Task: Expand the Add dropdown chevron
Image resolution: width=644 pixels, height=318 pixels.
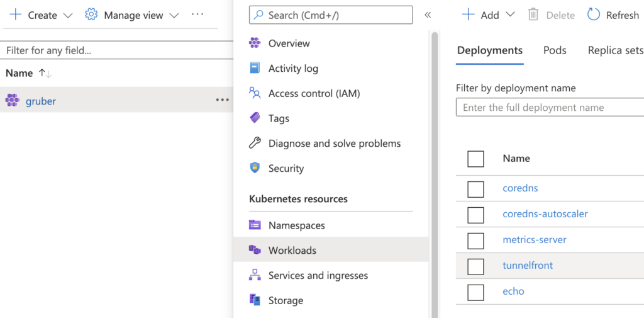Action: [x=510, y=14]
